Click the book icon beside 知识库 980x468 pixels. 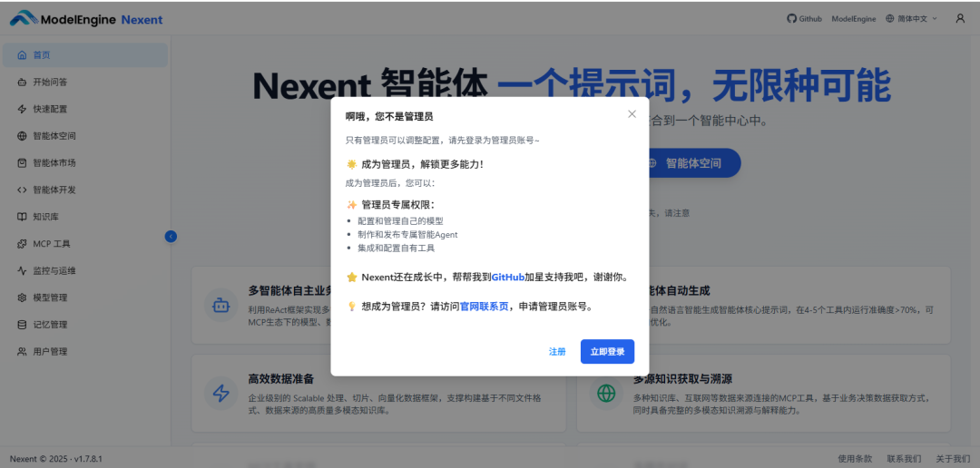[x=22, y=217]
